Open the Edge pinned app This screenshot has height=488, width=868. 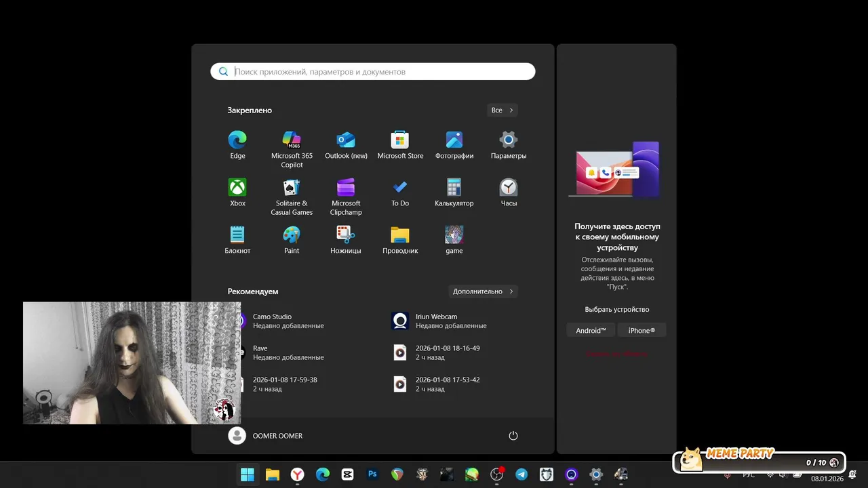[x=237, y=146]
